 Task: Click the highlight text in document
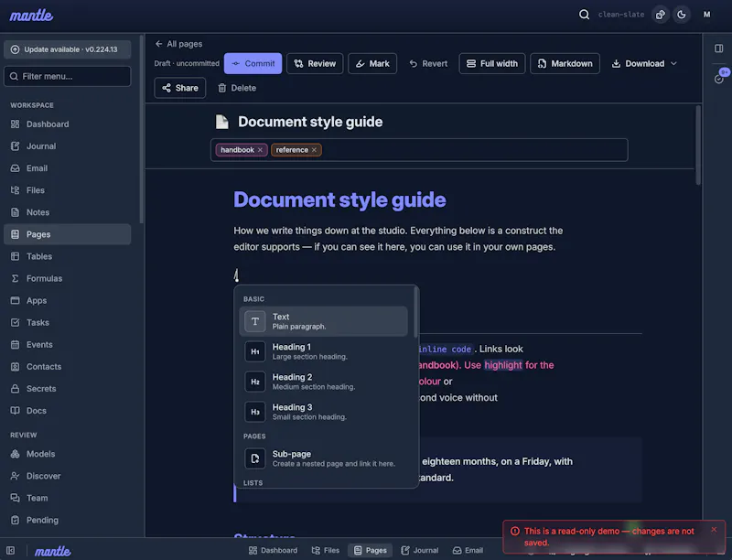click(x=502, y=365)
